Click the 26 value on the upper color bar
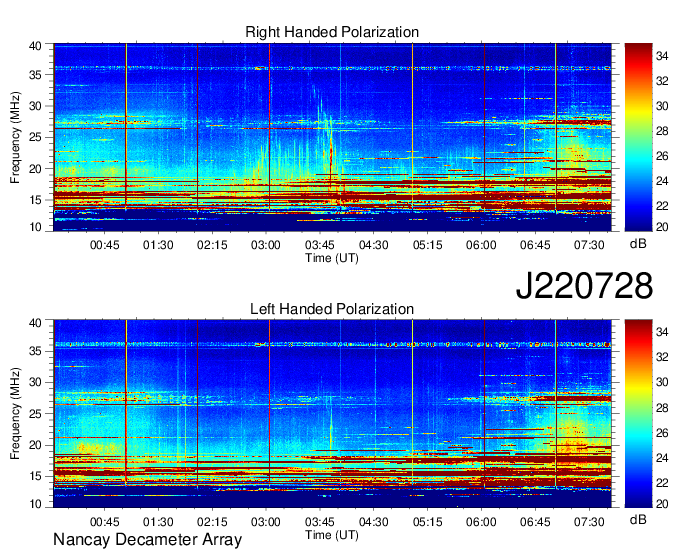The image size is (680, 552). 662,156
